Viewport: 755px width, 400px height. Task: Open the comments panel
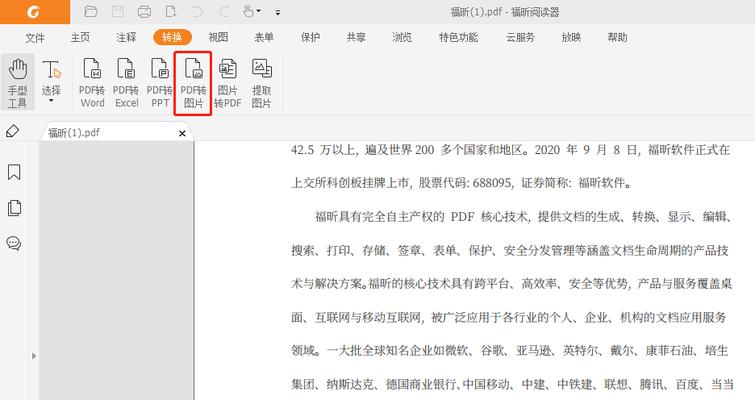pyautogui.click(x=13, y=244)
